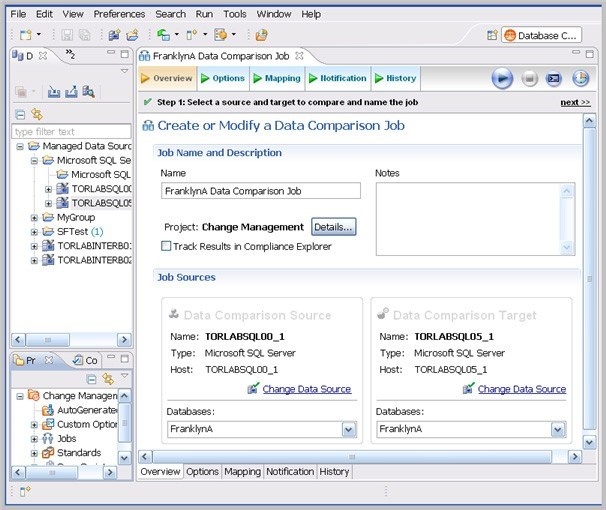Click Link with Editor in Project panel
Viewport: 606px width, 510px height.
[x=107, y=379]
